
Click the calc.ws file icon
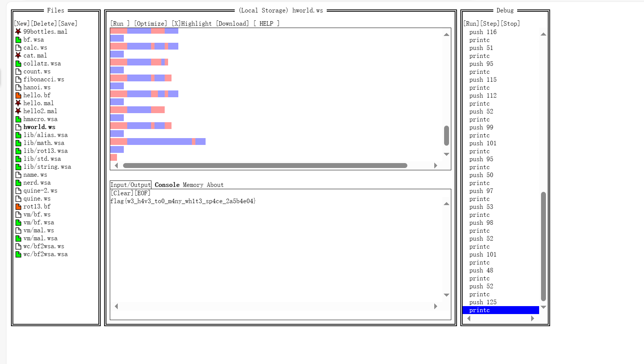tap(18, 48)
